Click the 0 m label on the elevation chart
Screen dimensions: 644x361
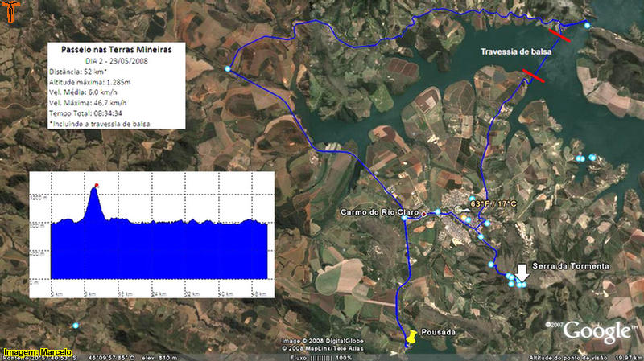(x=35, y=282)
